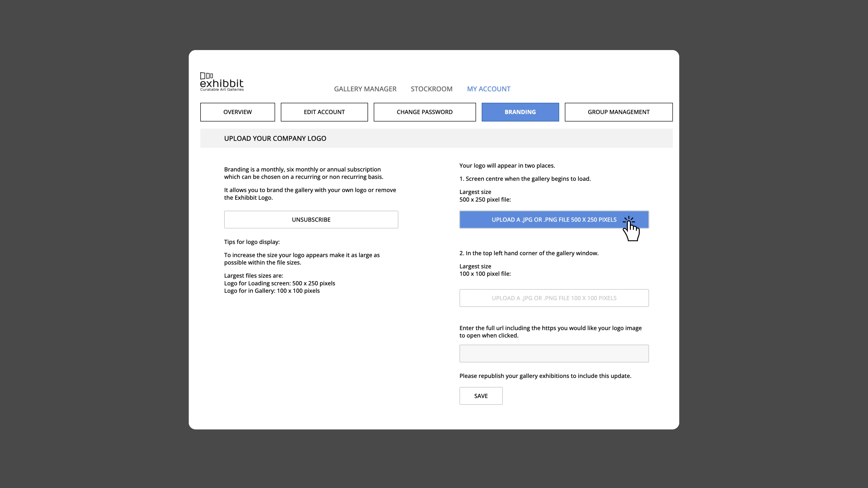The image size is (868, 488).
Task: Click 'Branding is a monthly, six monthly' paragraph
Action: (303, 173)
